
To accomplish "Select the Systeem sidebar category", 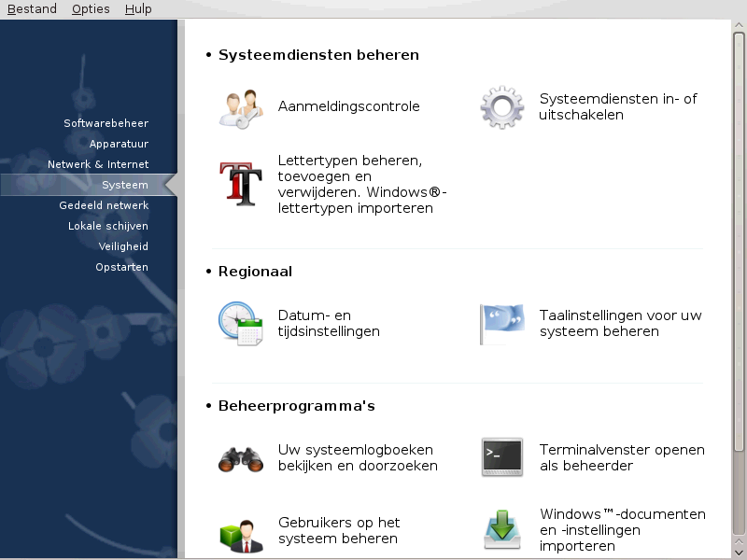I will (x=89, y=185).
